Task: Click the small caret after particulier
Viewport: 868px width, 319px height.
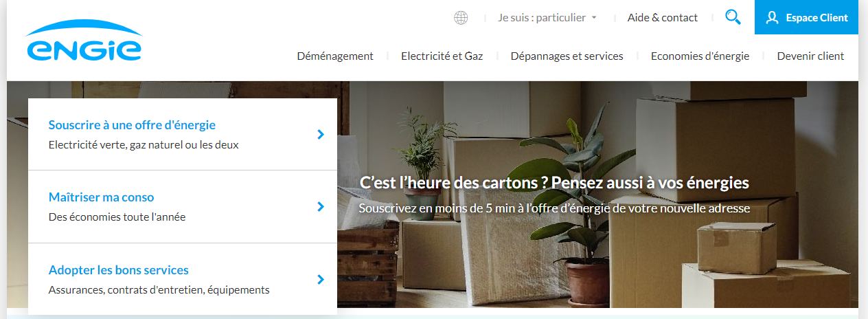Action: coord(594,18)
